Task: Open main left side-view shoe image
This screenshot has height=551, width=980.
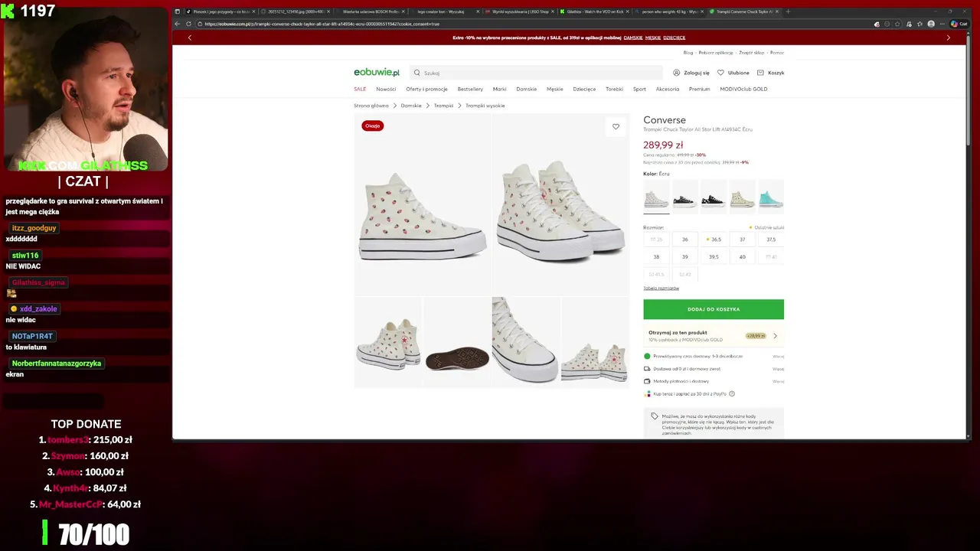Action: point(423,204)
